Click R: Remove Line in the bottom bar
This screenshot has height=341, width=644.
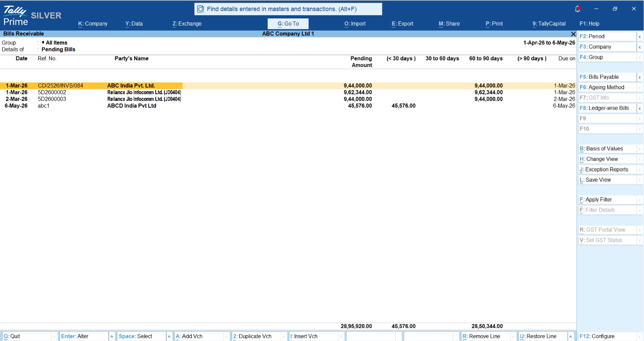(x=486, y=336)
